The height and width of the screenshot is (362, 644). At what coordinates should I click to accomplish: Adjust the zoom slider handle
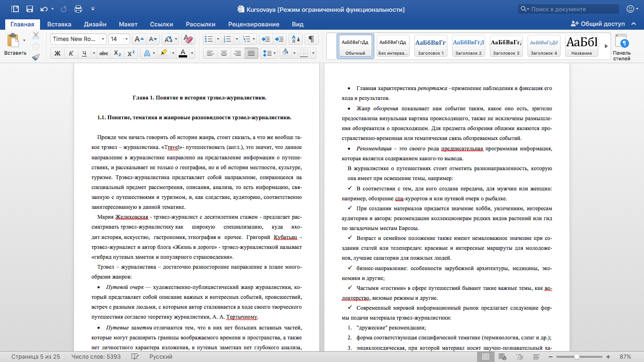[576, 357]
